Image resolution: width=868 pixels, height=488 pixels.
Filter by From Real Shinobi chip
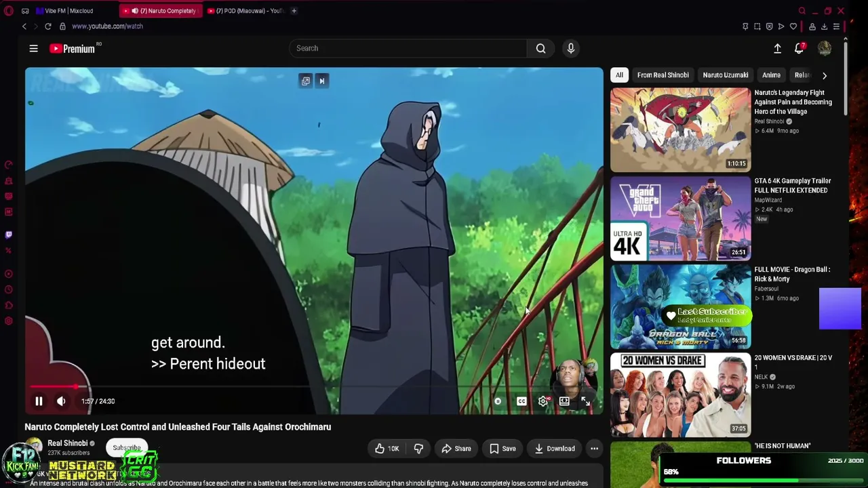point(663,75)
